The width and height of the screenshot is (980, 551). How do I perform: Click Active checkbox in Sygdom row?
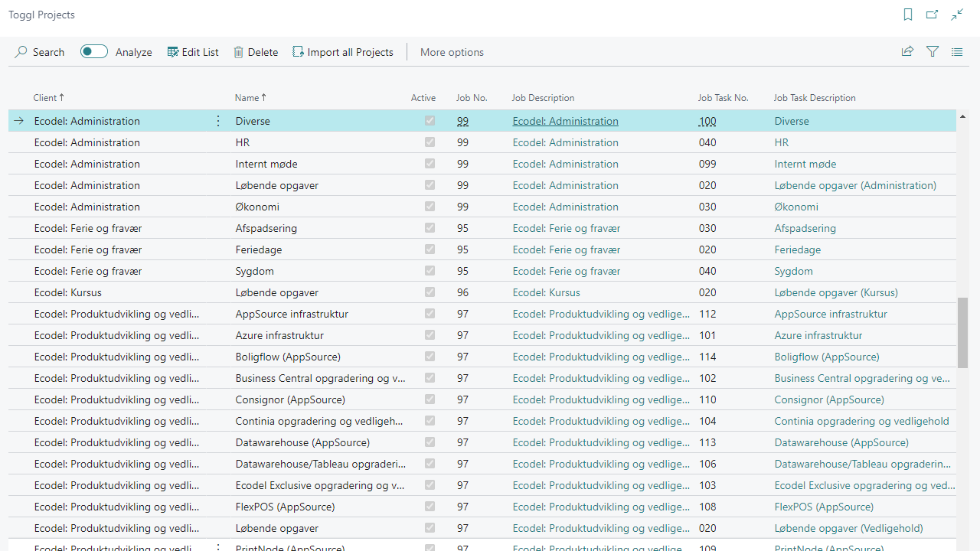pyautogui.click(x=430, y=271)
